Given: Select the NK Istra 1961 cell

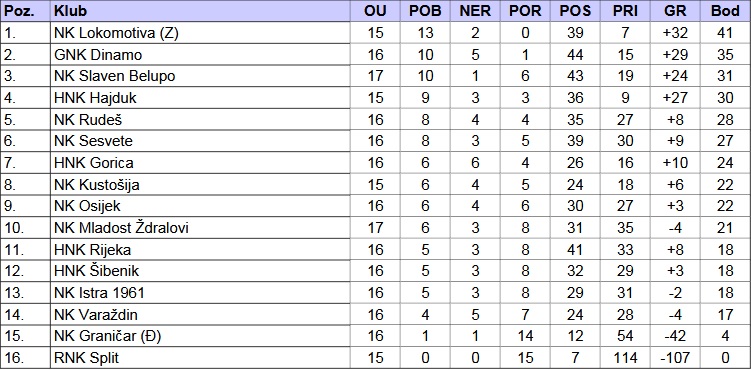Looking at the screenshot, I should click(200, 292).
